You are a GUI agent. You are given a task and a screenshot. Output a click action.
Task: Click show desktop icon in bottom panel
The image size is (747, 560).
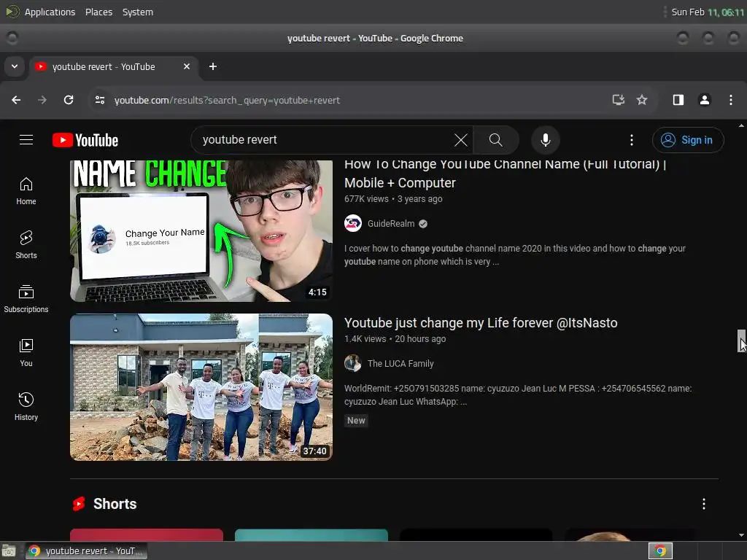[9, 551]
